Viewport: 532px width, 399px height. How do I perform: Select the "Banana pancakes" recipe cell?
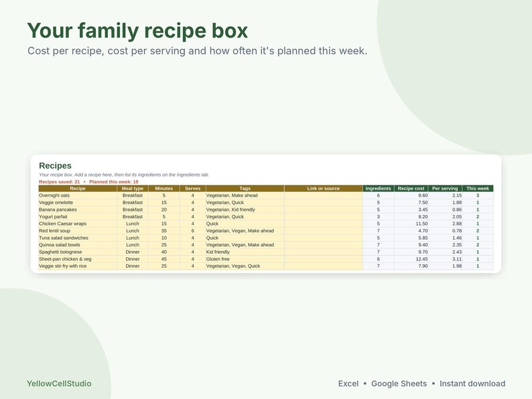78,210
